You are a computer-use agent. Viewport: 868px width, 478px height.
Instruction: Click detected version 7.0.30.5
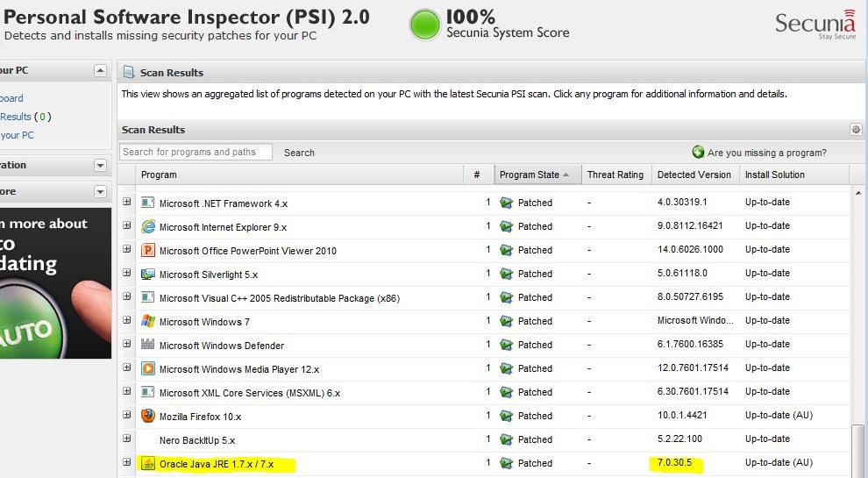675,462
